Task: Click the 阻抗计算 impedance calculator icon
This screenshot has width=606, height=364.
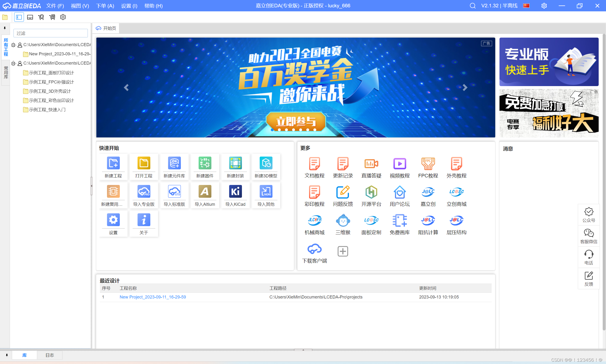Action: click(428, 220)
